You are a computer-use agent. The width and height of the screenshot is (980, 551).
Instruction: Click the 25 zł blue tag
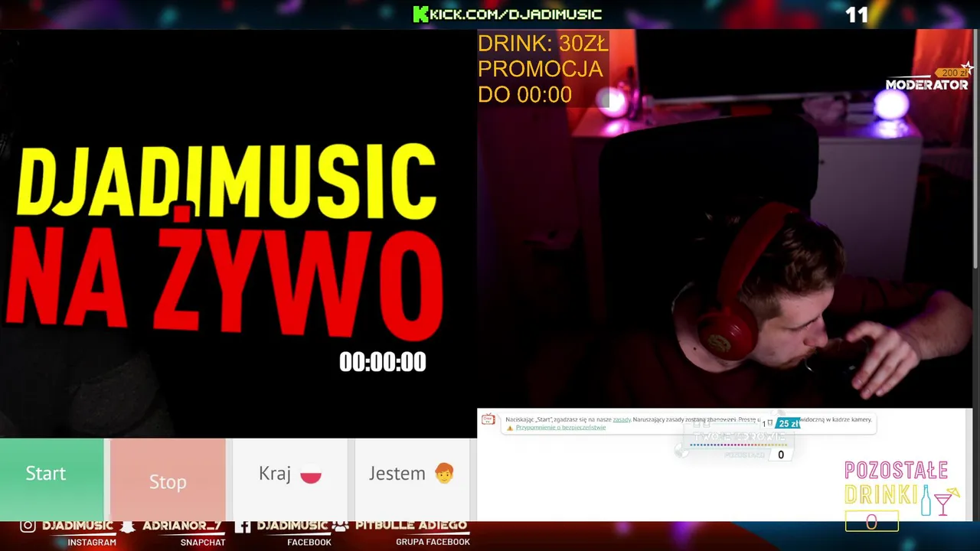point(788,423)
